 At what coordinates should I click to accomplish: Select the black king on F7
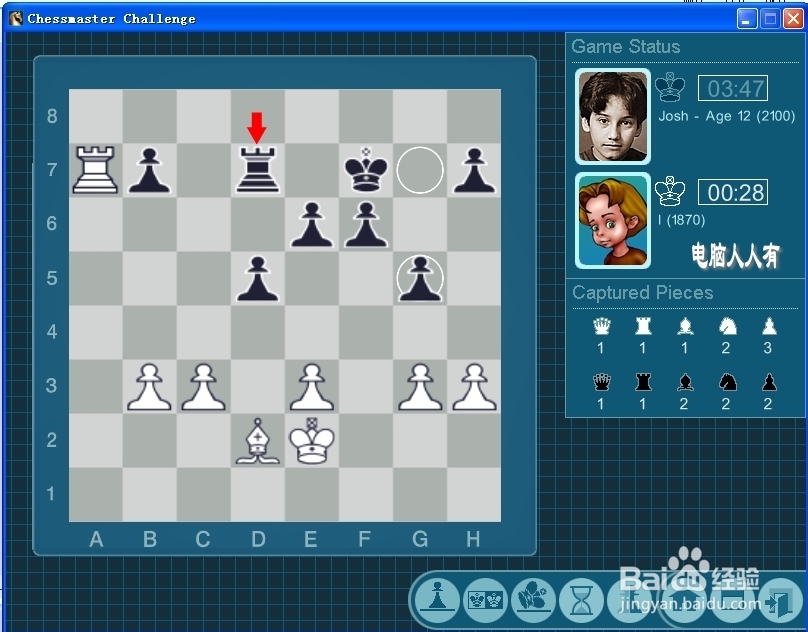tap(366, 170)
